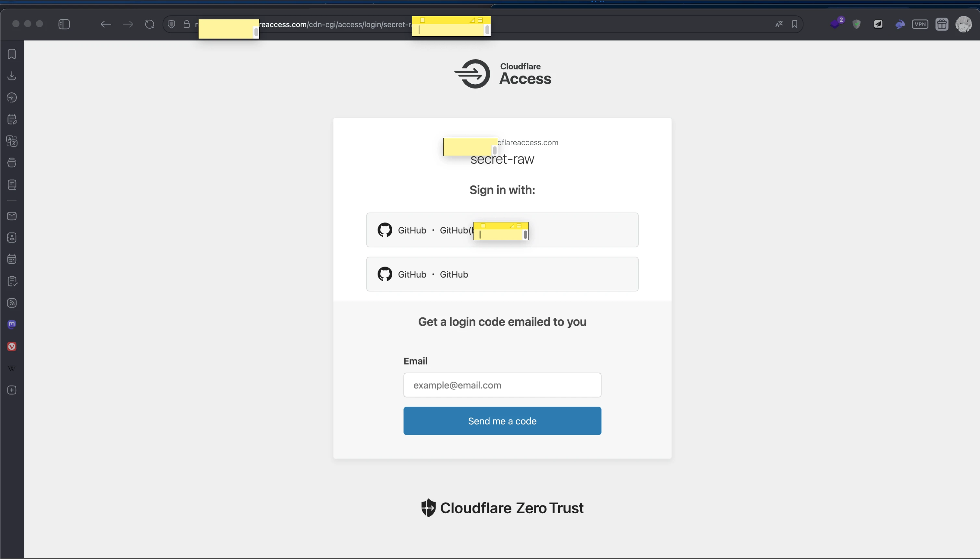980x559 pixels.
Task: Open the Downloads panel in sidebar
Action: click(x=12, y=76)
